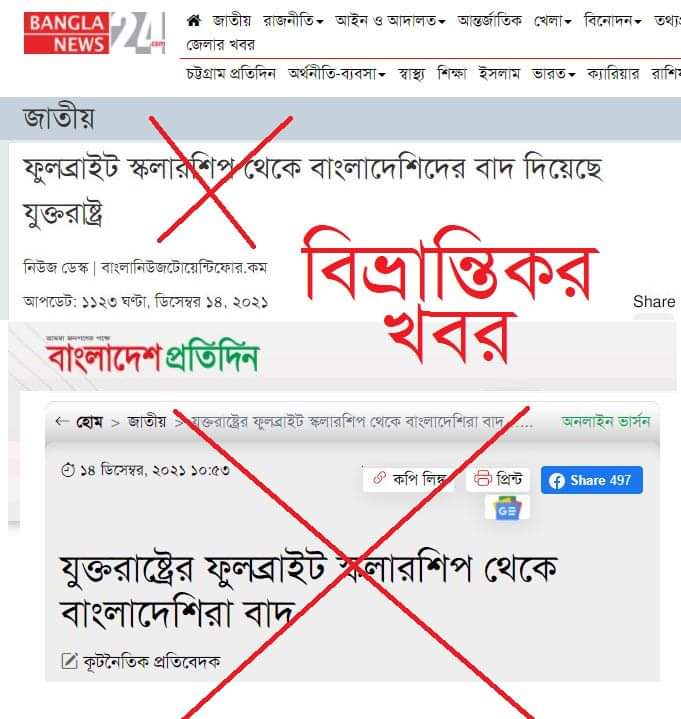Click the অনলাইন ভার্সন link
This screenshot has width=681, height=719.
605,421
